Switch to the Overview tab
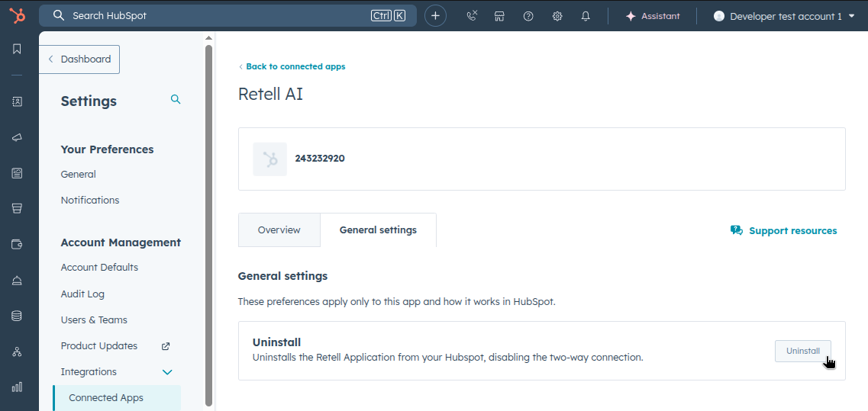 279,230
